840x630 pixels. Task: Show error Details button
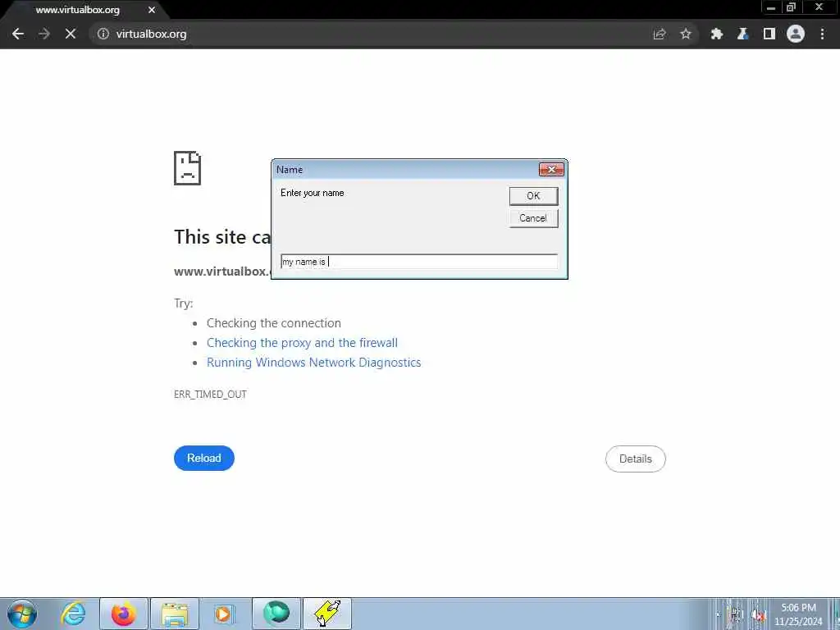pos(636,459)
